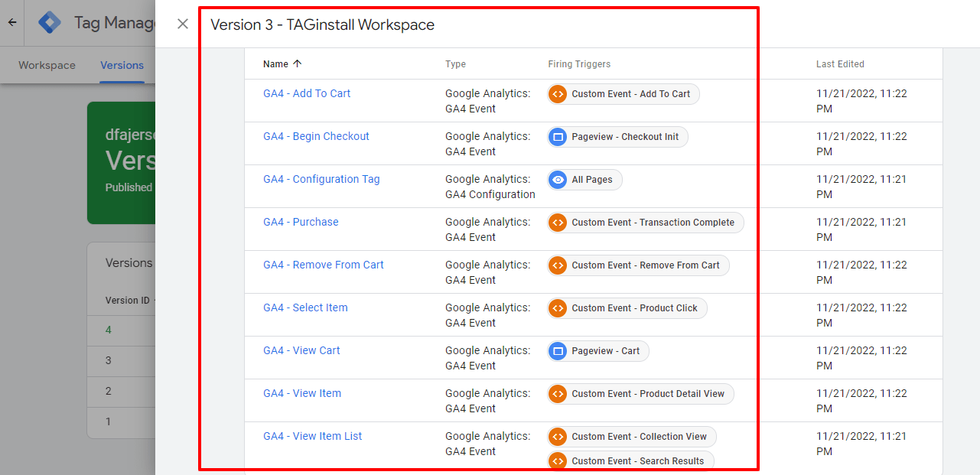980x475 pixels.
Task: Select Custom Event - Product Click trigger
Action: [x=634, y=308]
